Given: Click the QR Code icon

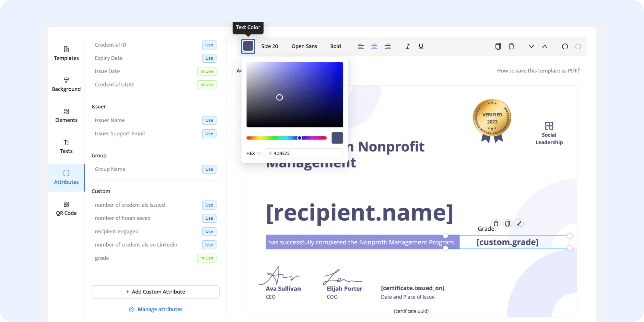Looking at the screenshot, I should [x=66, y=204].
